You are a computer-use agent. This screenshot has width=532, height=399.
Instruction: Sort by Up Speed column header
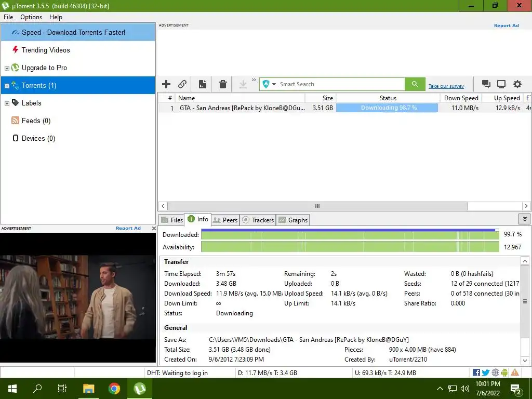tap(502, 98)
